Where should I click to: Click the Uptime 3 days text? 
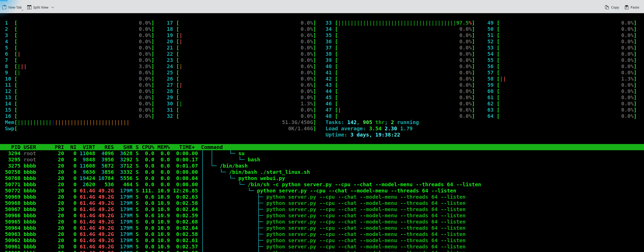(363, 135)
